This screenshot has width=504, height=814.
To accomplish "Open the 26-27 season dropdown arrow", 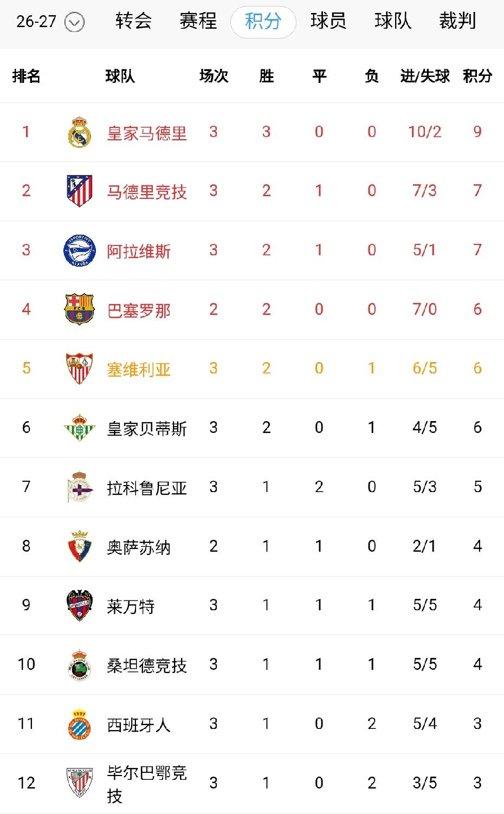I will pyautogui.click(x=74, y=22).
